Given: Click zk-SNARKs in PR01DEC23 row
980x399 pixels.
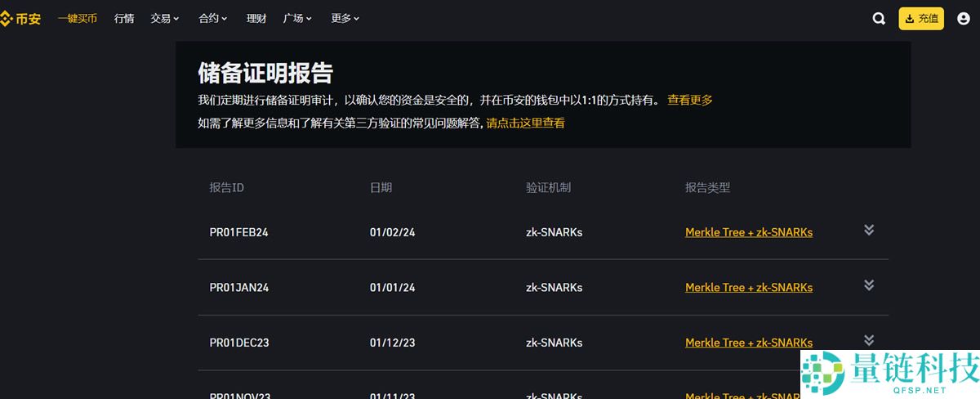Looking at the screenshot, I should tap(555, 343).
